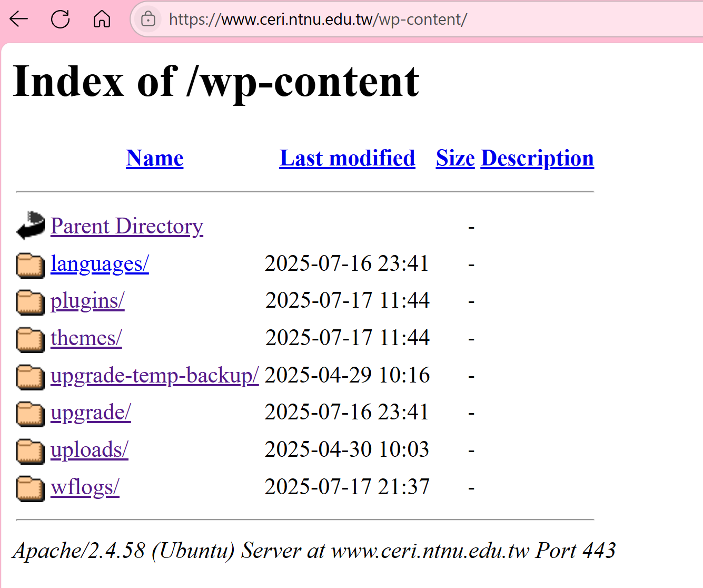Click the folder icon beside upgrade-temp-backup/

click(31, 376)
